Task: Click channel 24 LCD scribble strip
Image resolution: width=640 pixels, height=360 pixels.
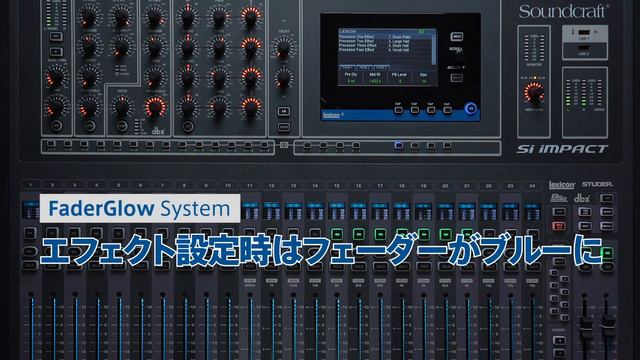Action: coord(532,212)
